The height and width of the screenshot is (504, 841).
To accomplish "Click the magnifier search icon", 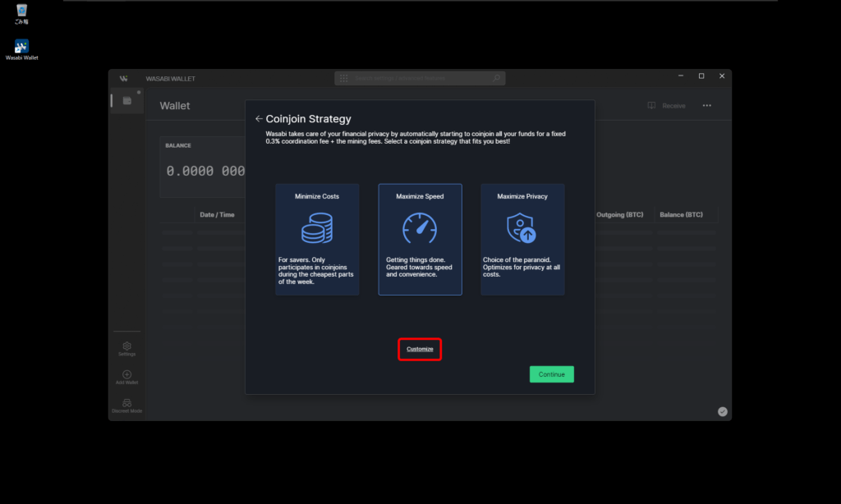I will 496,78.
